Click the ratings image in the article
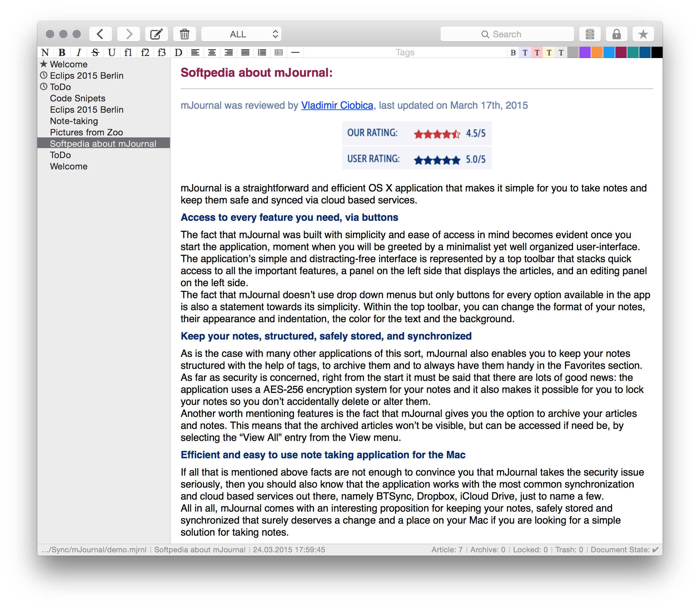This screenshot has width=700, height=609. (x=416, y=145)
